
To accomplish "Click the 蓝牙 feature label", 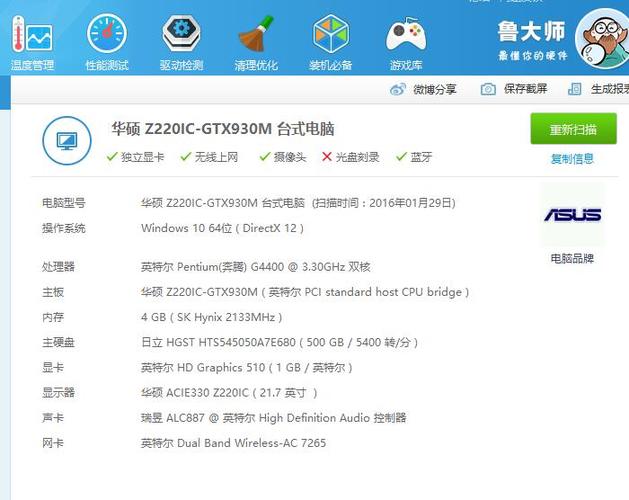I will click(421, 157).
